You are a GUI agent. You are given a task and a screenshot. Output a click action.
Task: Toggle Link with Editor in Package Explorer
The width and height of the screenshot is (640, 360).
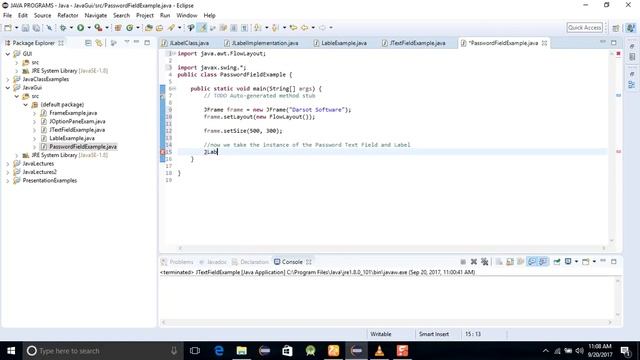click(99, 43)
